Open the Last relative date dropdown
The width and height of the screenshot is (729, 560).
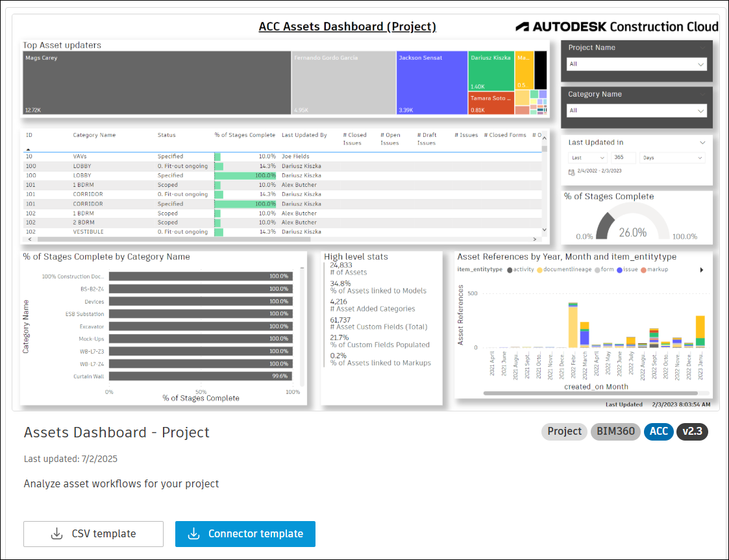[587, 158]
